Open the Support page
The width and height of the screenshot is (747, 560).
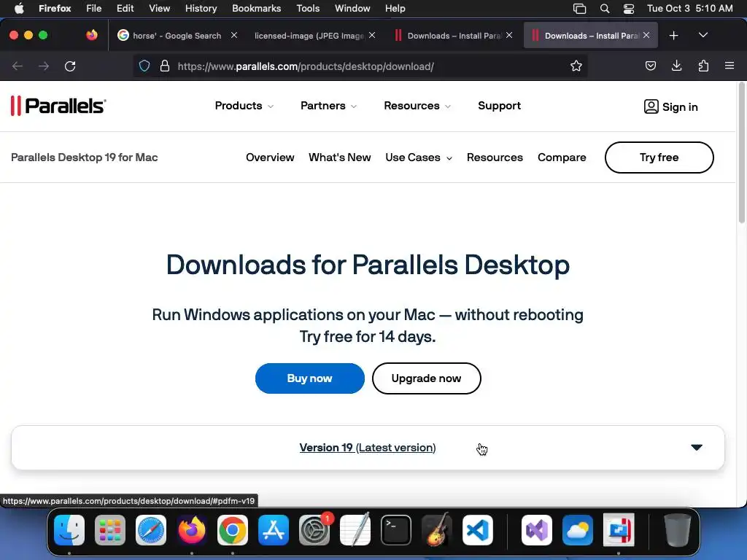(499, 106)
